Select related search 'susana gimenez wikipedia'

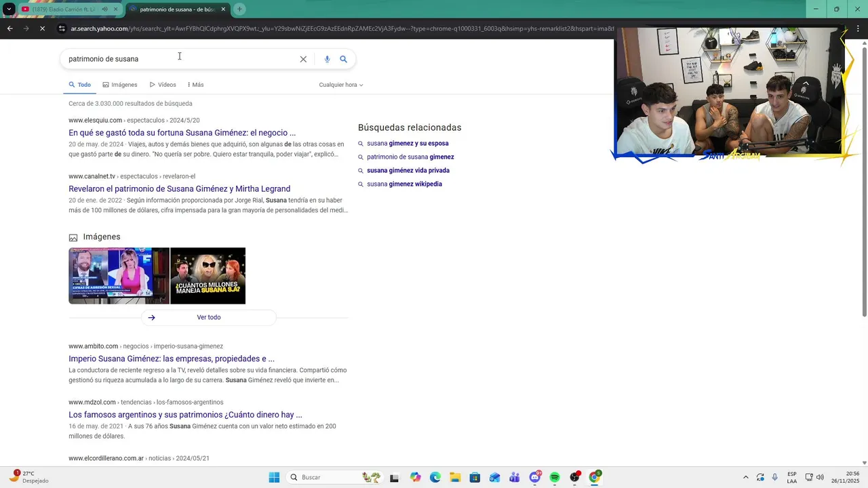pos(404,184)
